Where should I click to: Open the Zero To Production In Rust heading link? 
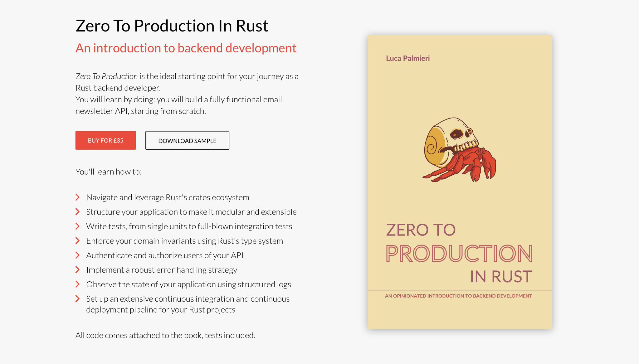pyautogui.click(x=172, y=25)
